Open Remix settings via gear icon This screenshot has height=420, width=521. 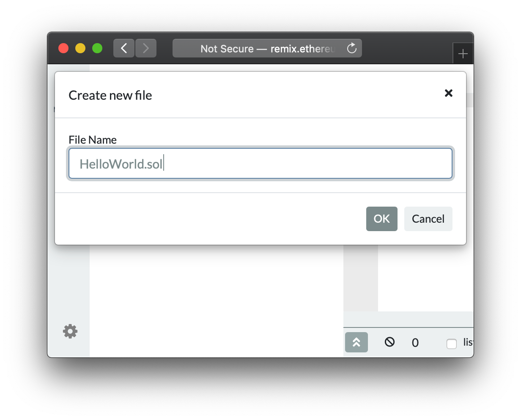(70, 331)
